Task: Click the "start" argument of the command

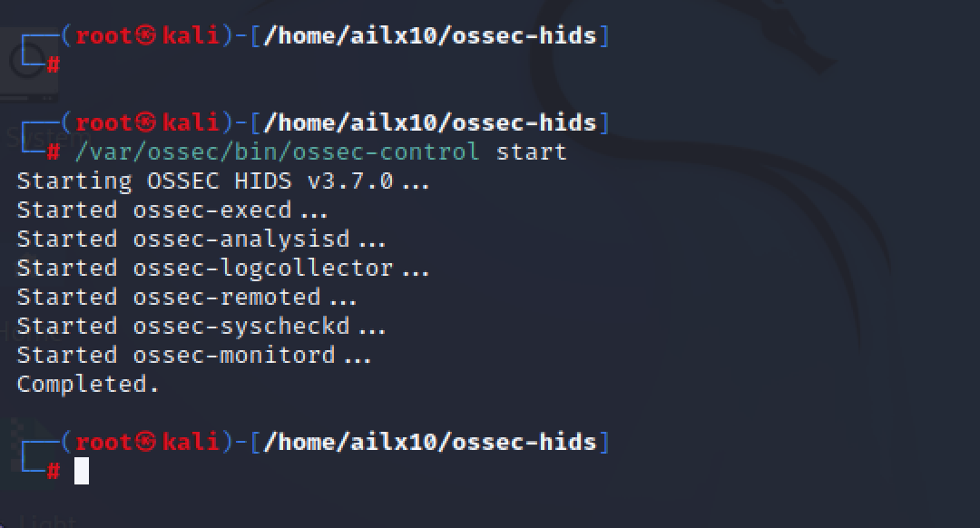Action: (531, 152)
